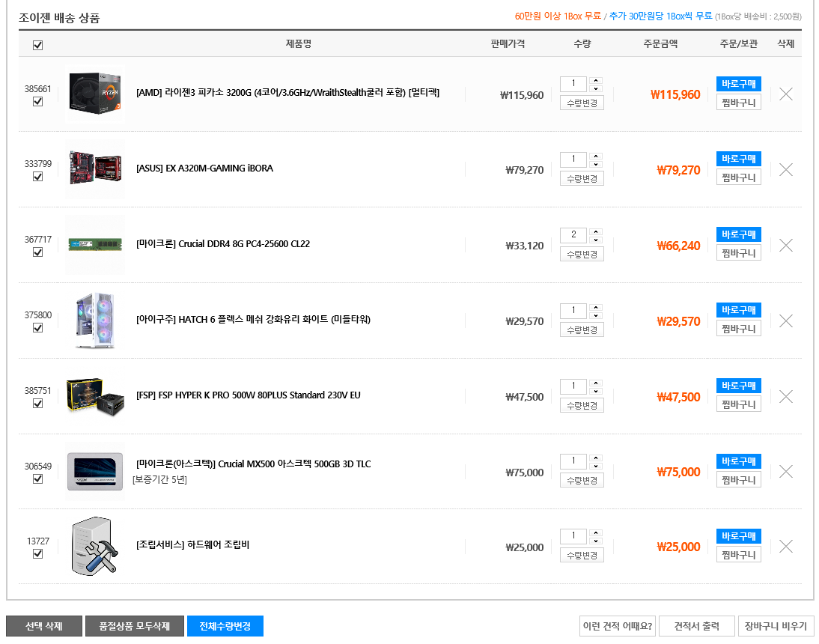
Task: Decrease quantity for ASUS A320M motherboard
Action: 596,164
